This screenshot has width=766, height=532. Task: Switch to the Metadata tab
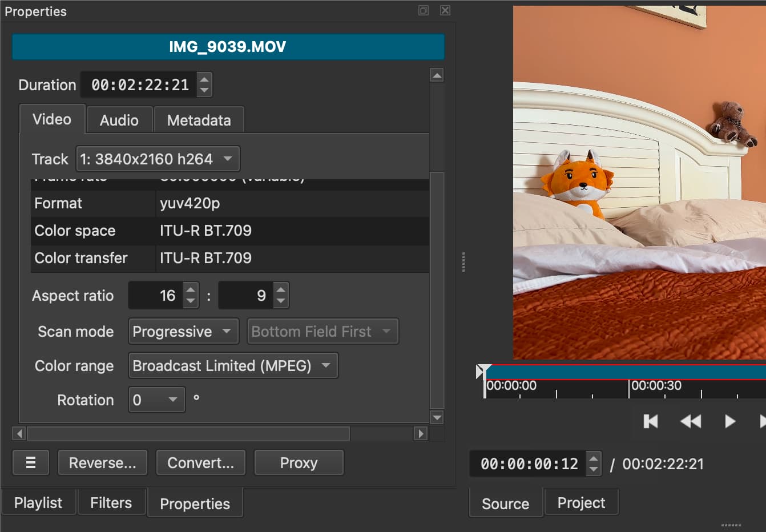[199, 120]
